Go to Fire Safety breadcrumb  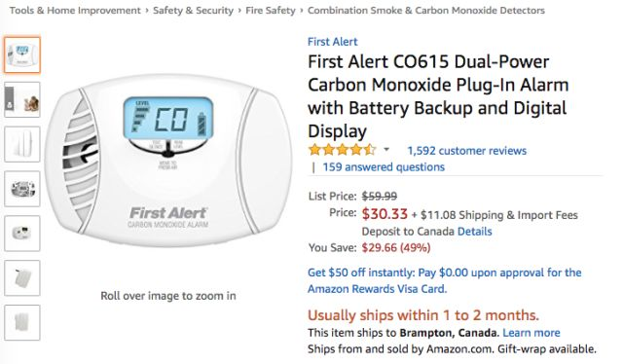(271, 11)
